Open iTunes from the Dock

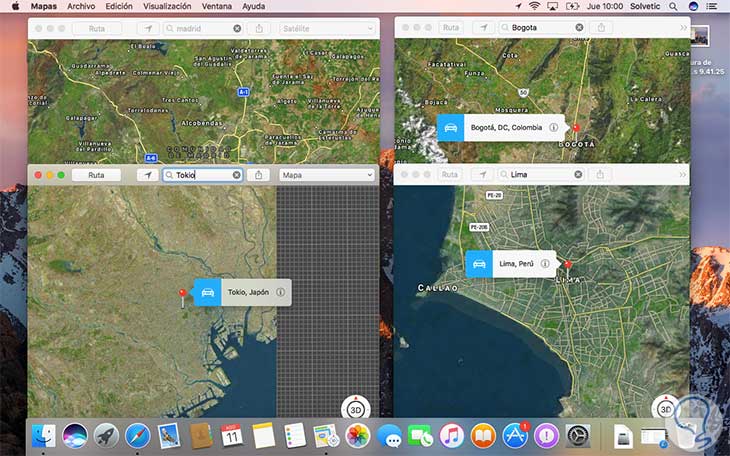[452, 436]
